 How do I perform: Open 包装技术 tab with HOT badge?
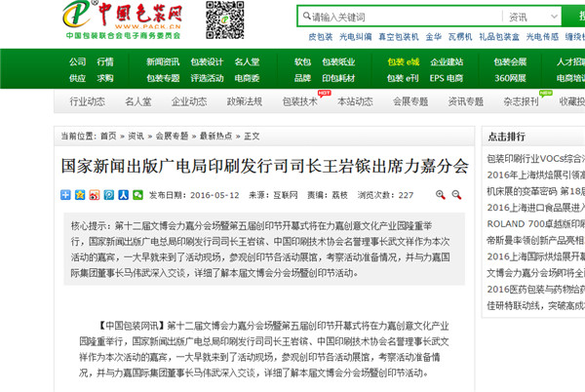click(x=300, y=101)
